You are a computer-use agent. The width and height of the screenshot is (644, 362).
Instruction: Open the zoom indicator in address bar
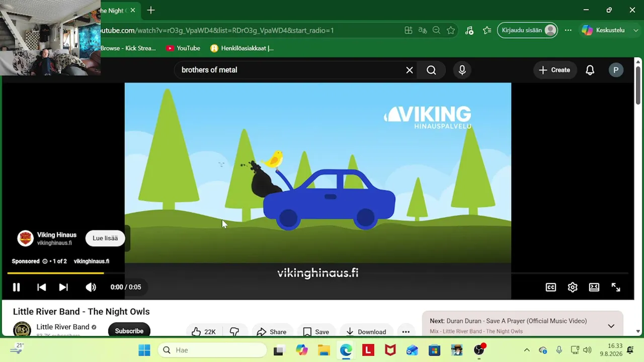437,30
